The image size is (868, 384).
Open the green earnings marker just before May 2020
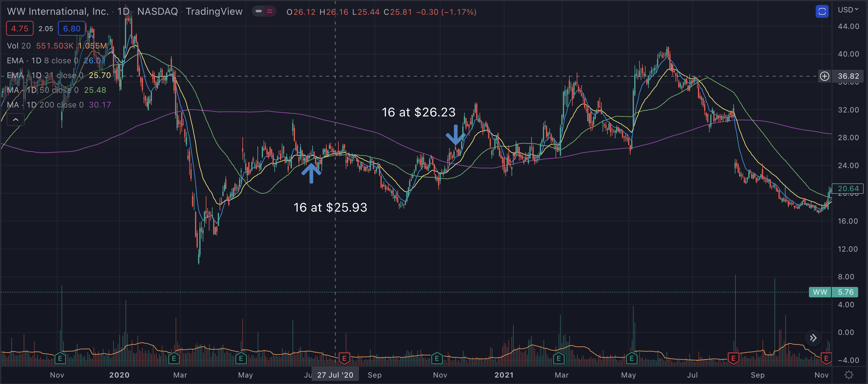pyautogui.click(x=241, y=359)
